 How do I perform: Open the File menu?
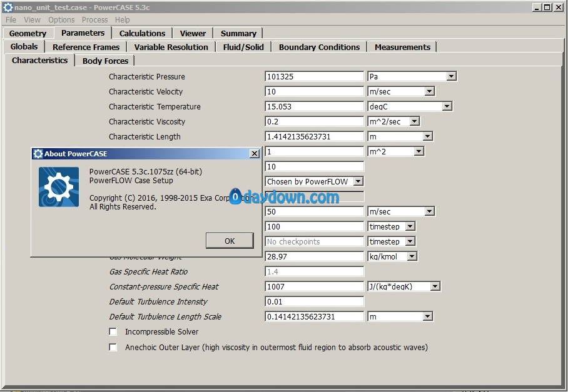coord(11,19)
